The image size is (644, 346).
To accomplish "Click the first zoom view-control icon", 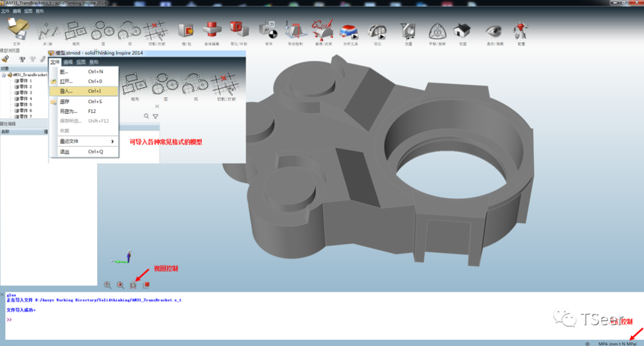I will (107, 285).
